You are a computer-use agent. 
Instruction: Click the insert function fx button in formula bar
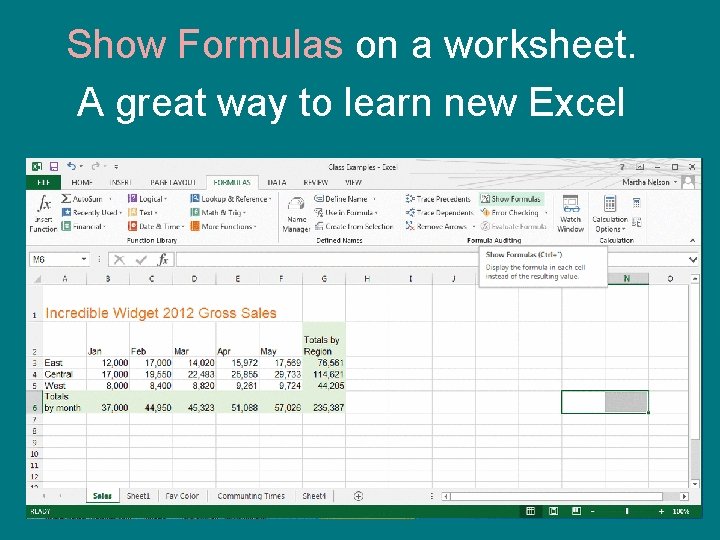click(x=163, y=260)
